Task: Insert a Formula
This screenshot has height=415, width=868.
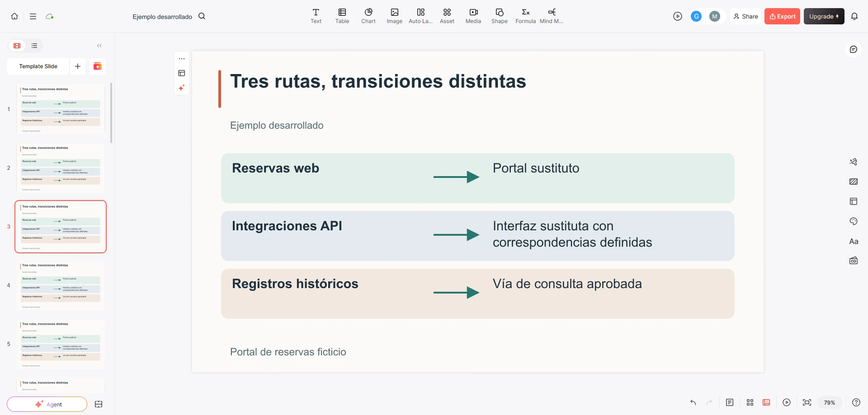Action: coord(526,16)
